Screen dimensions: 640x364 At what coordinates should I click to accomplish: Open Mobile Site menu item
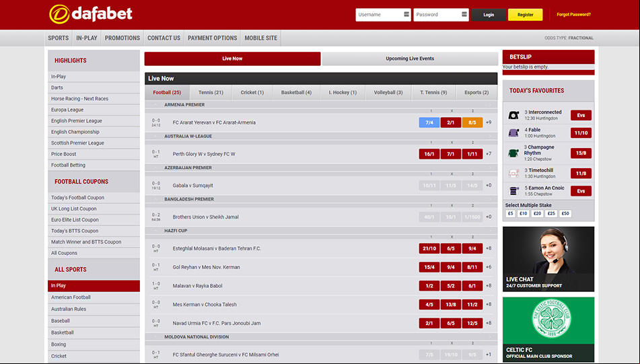[x=261, y=38]
